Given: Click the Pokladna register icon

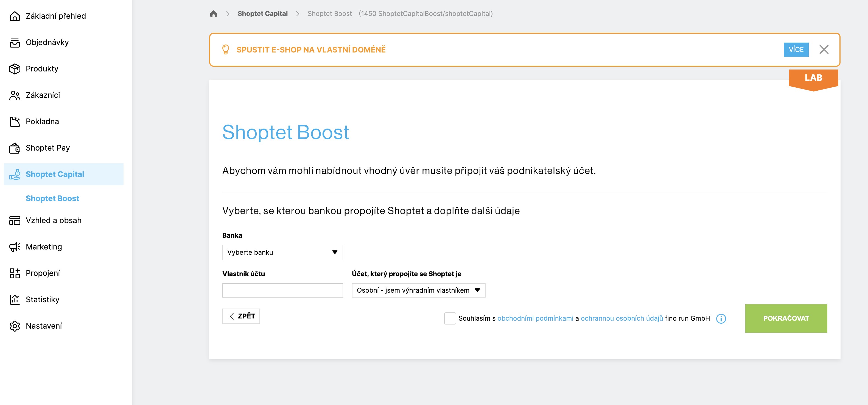Looking at the screenshot, I should pos(15,121).
